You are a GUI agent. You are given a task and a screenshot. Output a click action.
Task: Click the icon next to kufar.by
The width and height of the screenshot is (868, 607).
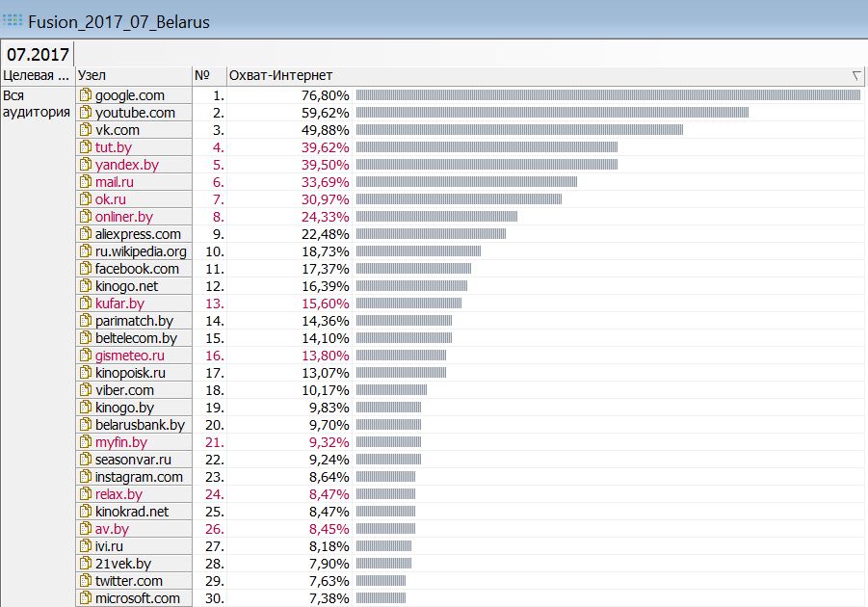(86, 303)
